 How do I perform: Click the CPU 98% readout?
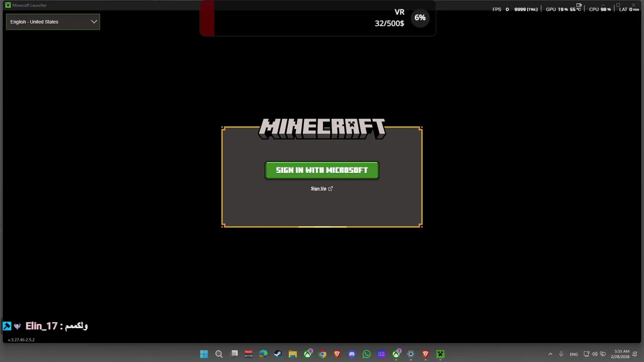coord(600,10)
